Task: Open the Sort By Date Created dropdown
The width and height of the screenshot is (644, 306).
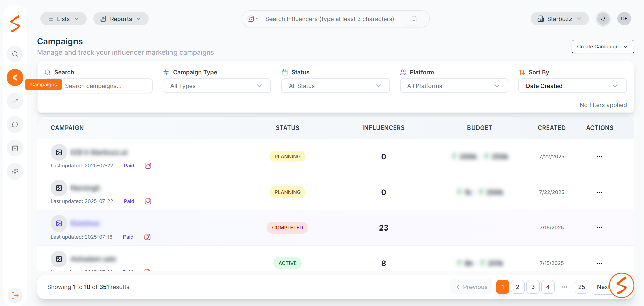Action: click(x=572, y=86)
